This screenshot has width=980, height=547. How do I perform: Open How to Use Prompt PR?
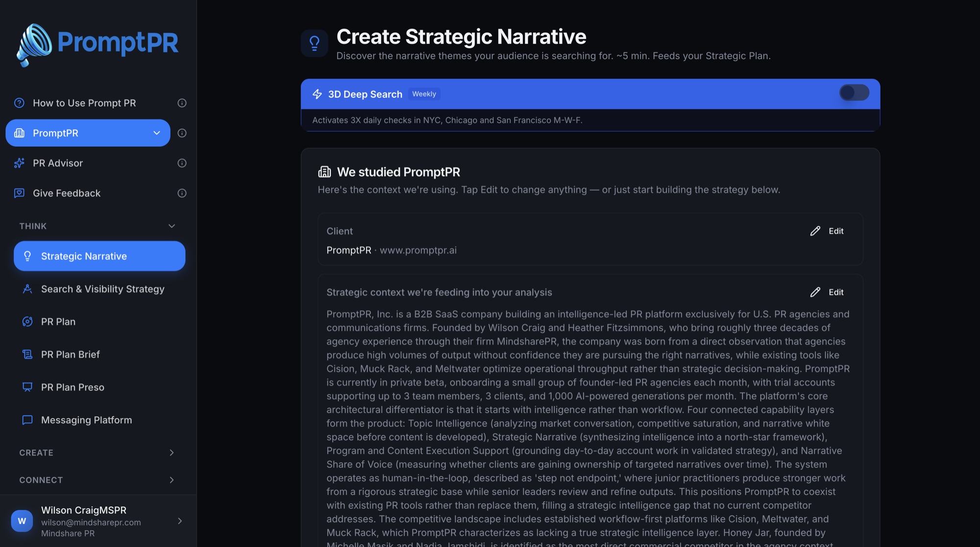[x=84, y=103]
